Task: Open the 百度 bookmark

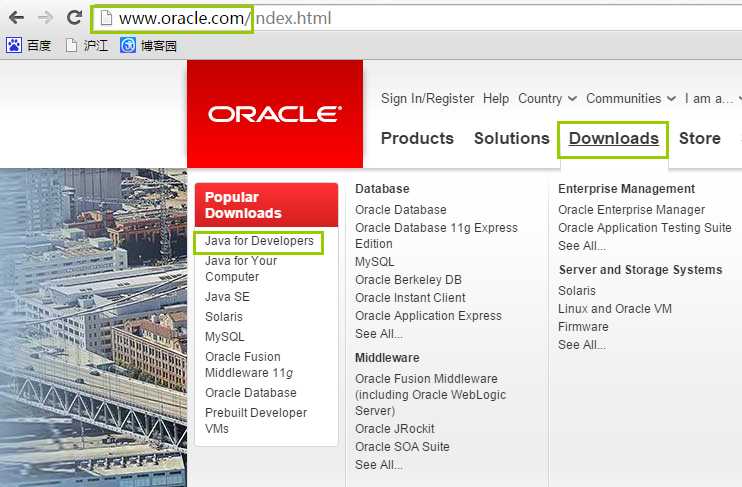Action: pos(28,45)
